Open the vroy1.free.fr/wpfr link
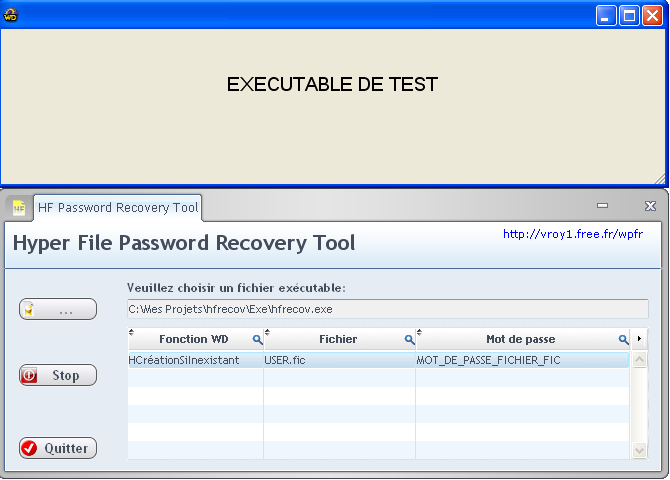Screen dimensions: 670x480 pyautogui.click(x=573, y=234)
